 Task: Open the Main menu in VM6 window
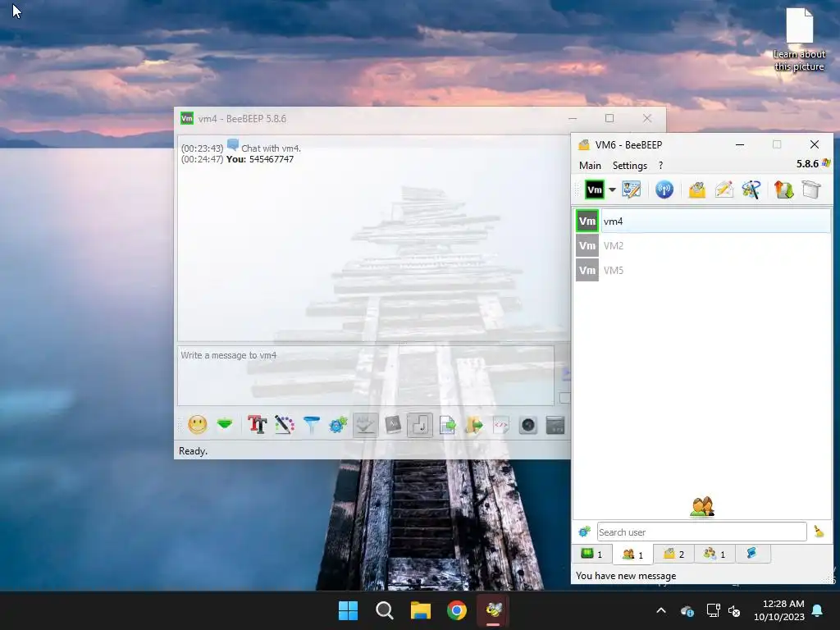pos(590,166)
